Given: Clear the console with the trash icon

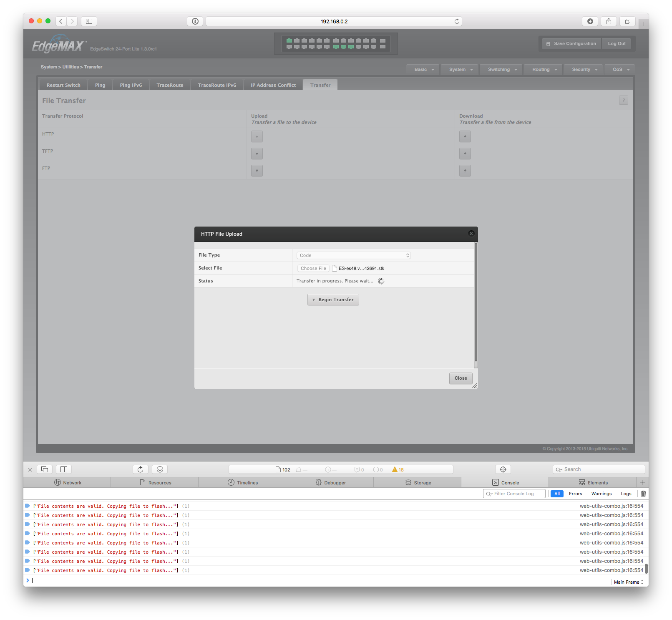Looking at the screenshot, I should point(643,494).
